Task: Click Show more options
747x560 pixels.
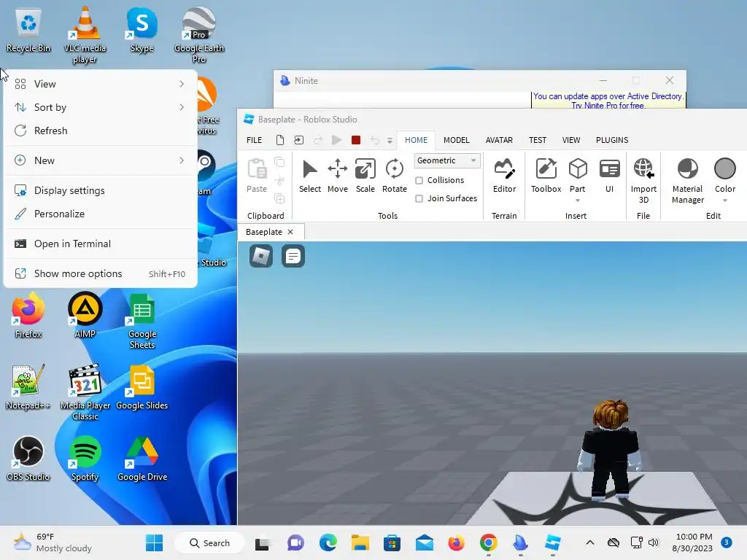Action: [100, 274]
